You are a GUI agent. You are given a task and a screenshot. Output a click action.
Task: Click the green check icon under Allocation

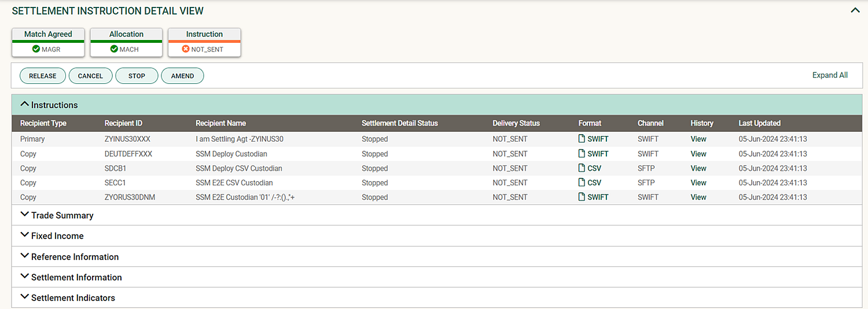coord(114,50)
